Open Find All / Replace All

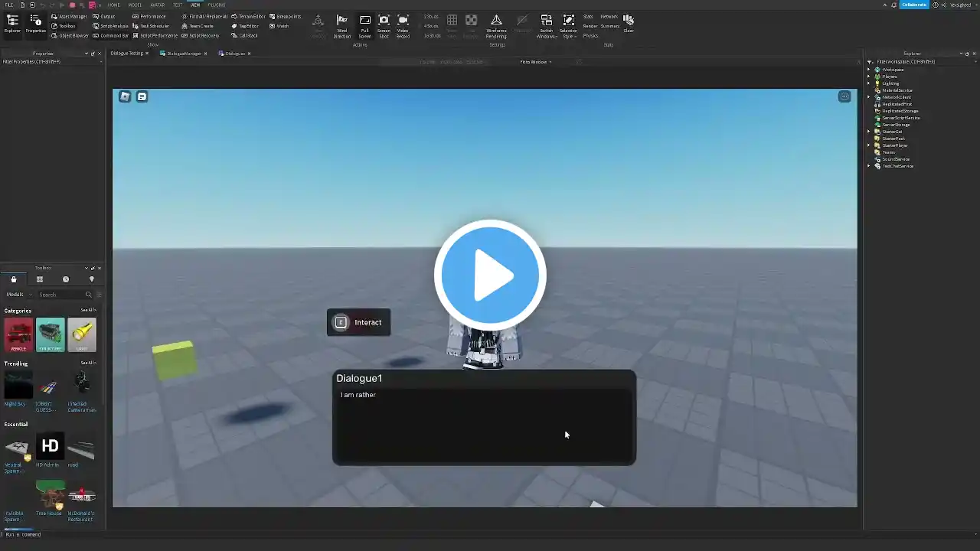(x=204, y=16)
